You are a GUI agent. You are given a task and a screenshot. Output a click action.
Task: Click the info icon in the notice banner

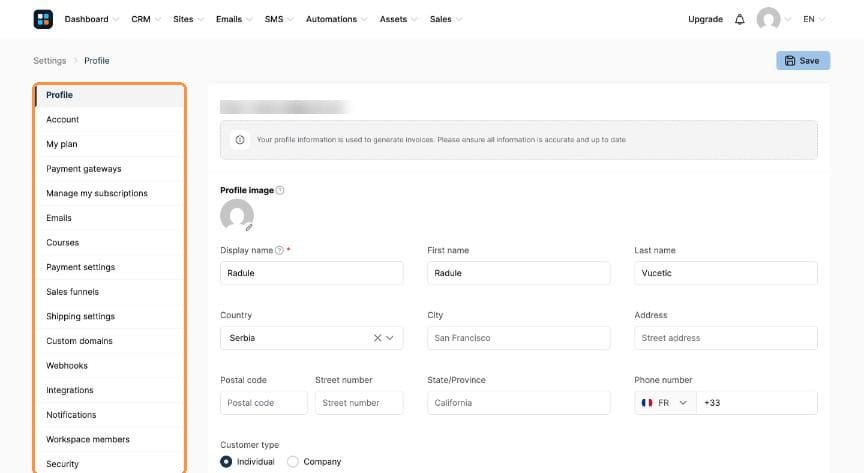[x=240, y=140]
